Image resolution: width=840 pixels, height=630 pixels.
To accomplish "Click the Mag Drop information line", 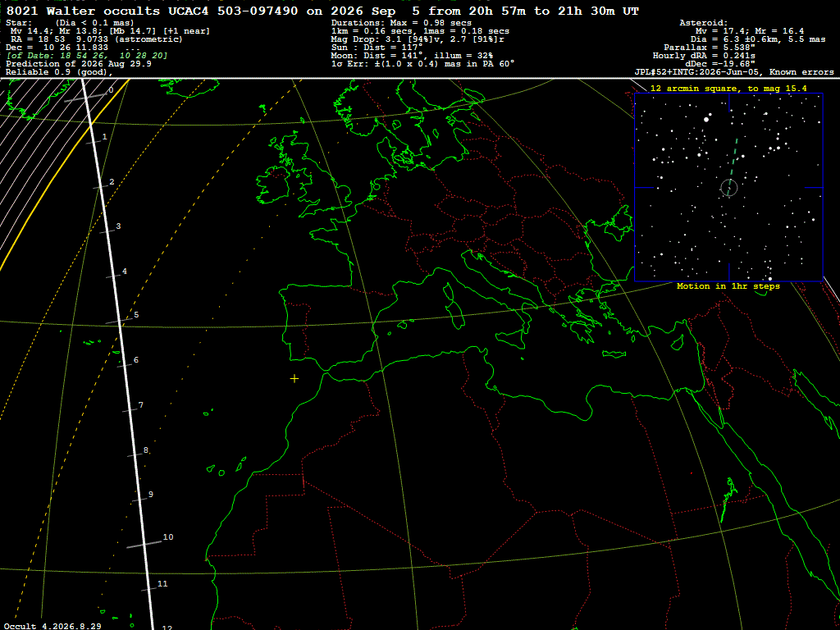I will click(418, 39).
